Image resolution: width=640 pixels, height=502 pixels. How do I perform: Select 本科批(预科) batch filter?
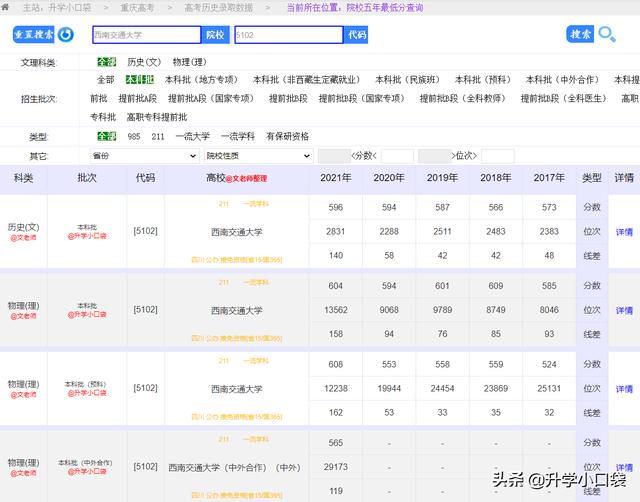pos(483,80)
